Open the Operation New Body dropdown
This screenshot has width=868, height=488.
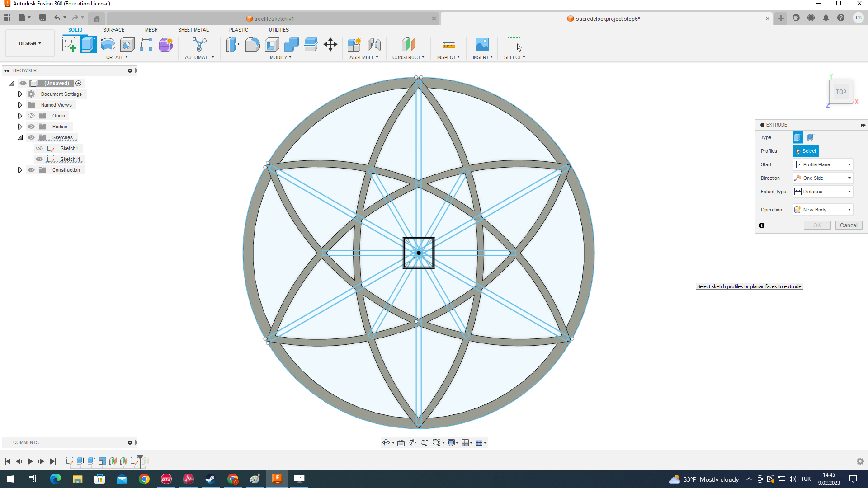(x=823, y=210)
